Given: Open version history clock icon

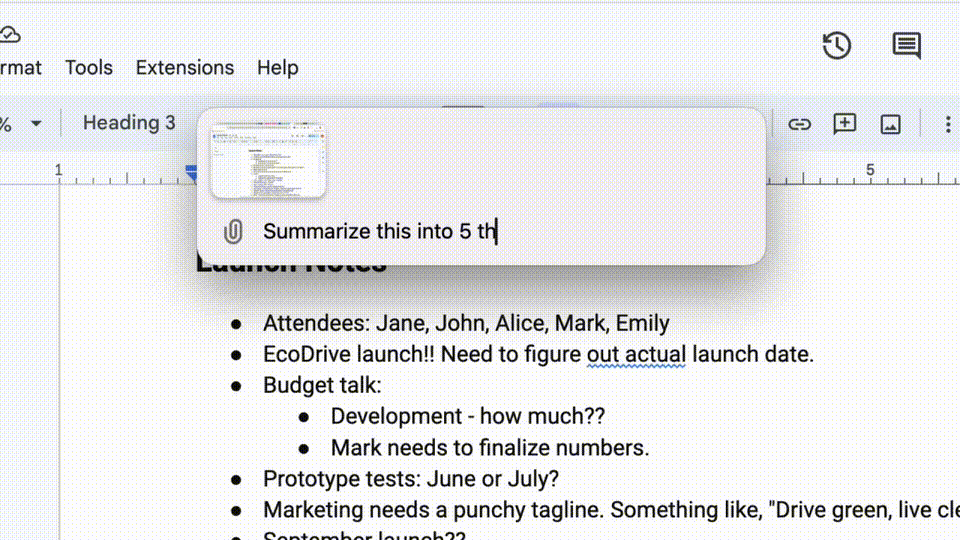Looking at the screenshot, I should [x=836, y=45].
